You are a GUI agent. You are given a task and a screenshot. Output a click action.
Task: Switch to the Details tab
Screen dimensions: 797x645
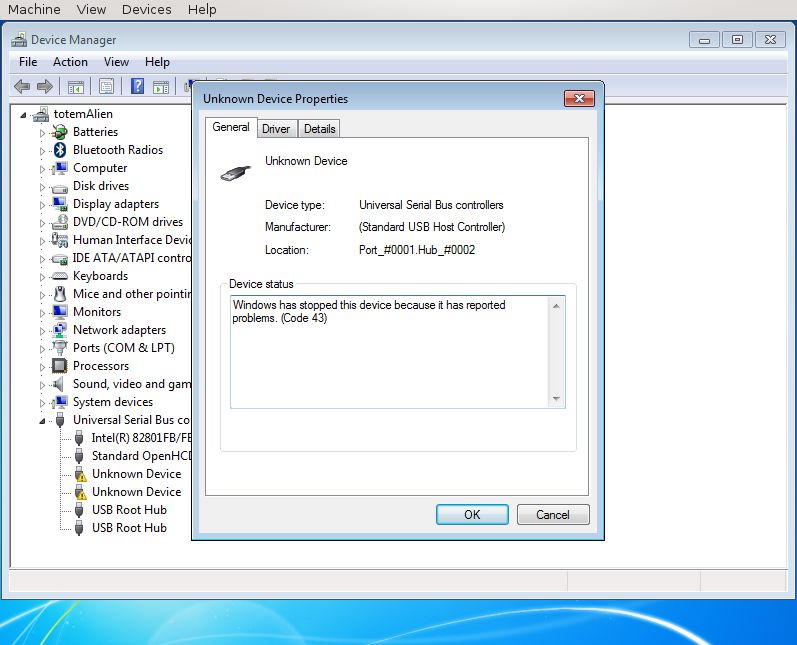[x=320, y=129]
